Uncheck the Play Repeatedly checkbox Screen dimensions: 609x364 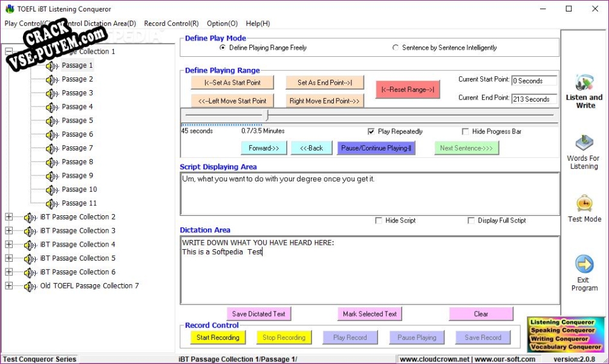coord(371,131)
